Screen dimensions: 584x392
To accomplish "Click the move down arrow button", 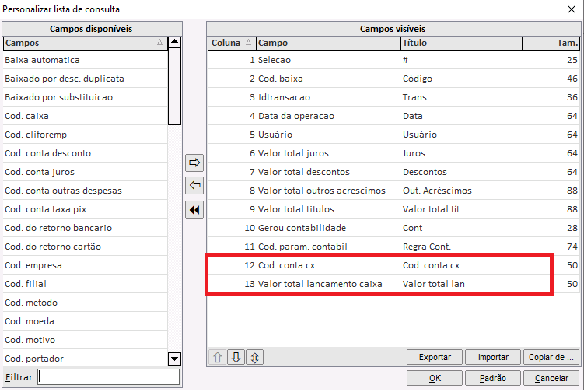I will [236, 357].
